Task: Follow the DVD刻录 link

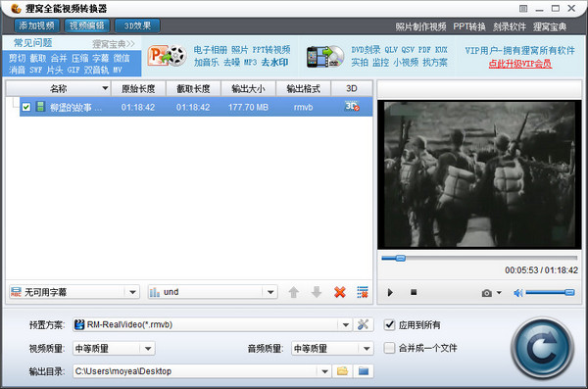Action: pos(366,50)
